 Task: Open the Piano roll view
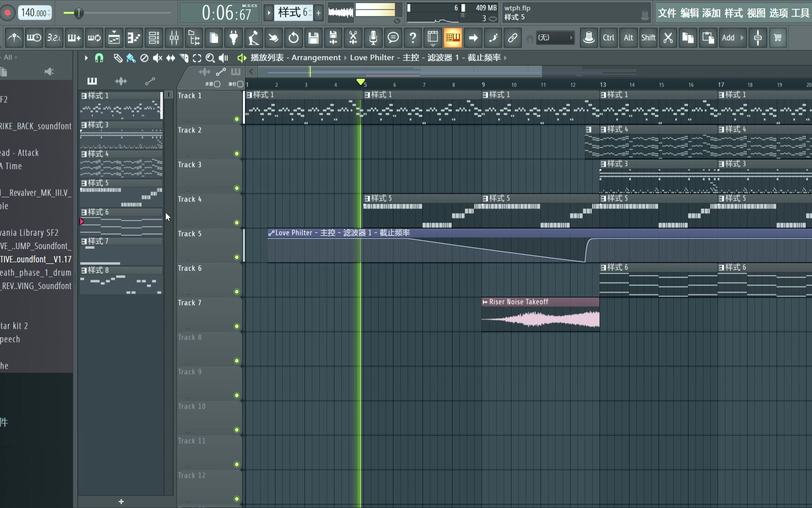click(134, 37)
